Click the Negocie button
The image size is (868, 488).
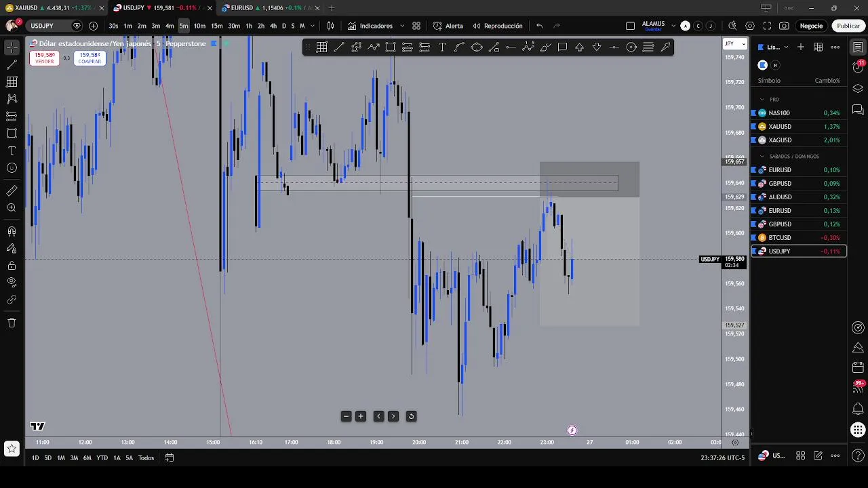pyautogui.click(x=811, y=26)
